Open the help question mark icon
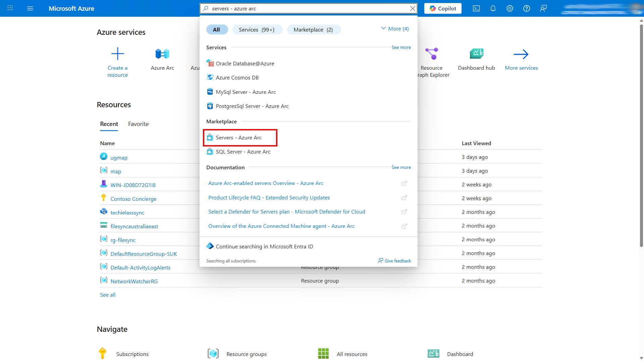The image size is (644, 362). (526, 8)
